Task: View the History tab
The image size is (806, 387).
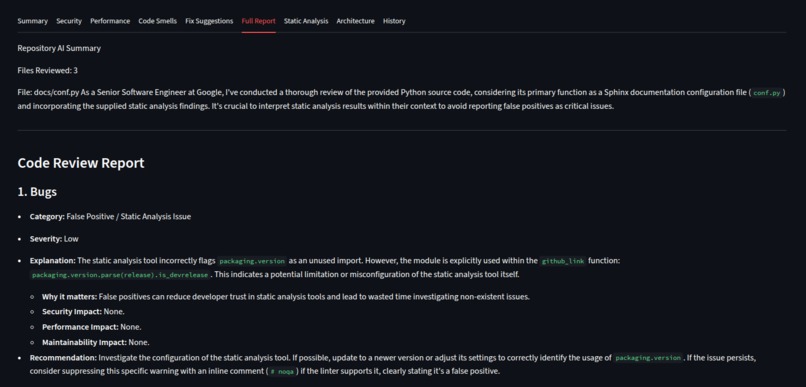Action: click(394, 21)
